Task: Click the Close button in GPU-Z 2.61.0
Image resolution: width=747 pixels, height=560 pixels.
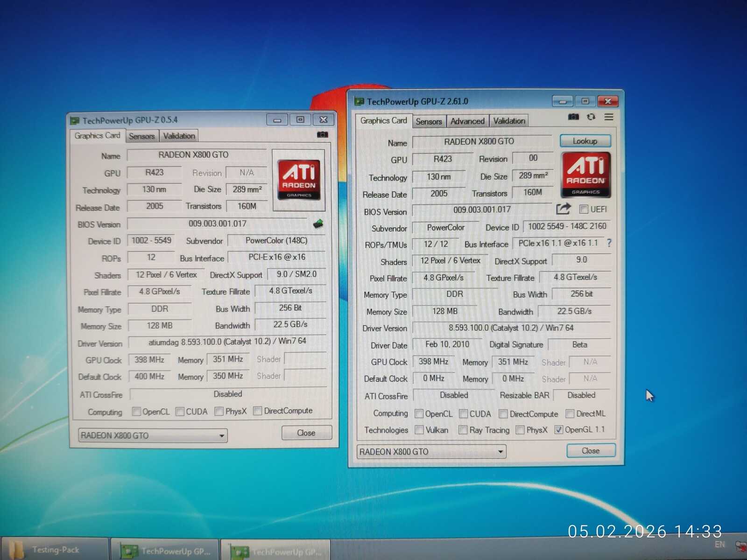Action: [591, 450]
